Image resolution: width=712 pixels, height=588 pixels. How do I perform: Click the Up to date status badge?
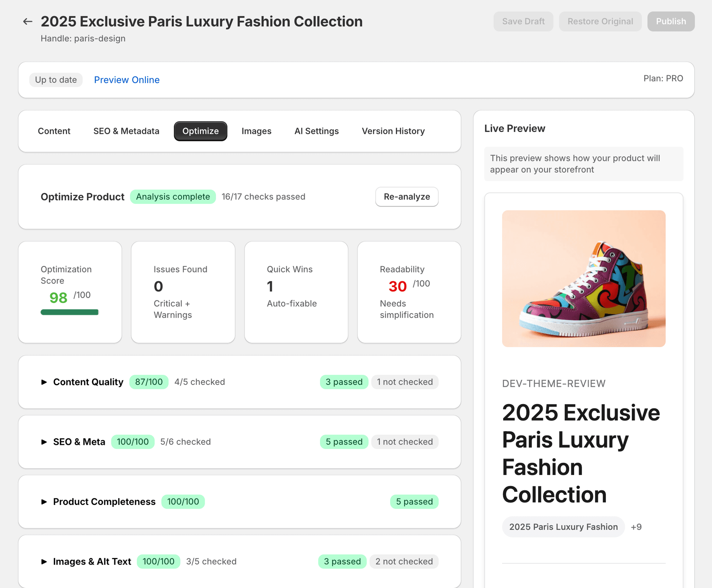(56, 80)
